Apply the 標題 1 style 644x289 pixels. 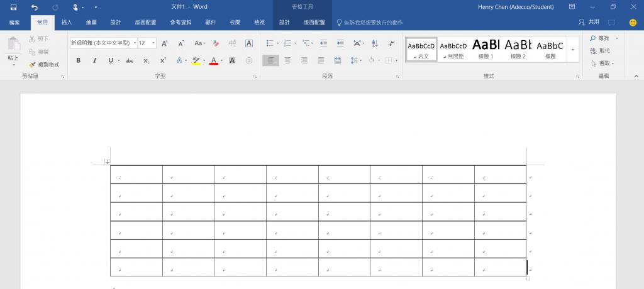click(x=486, y=50)
